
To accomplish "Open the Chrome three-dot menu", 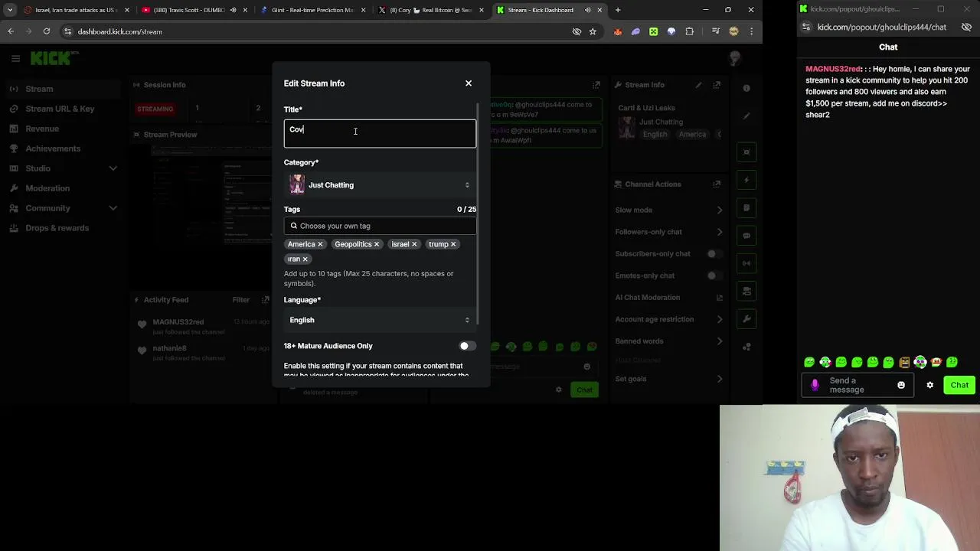I will coord(751,31).
